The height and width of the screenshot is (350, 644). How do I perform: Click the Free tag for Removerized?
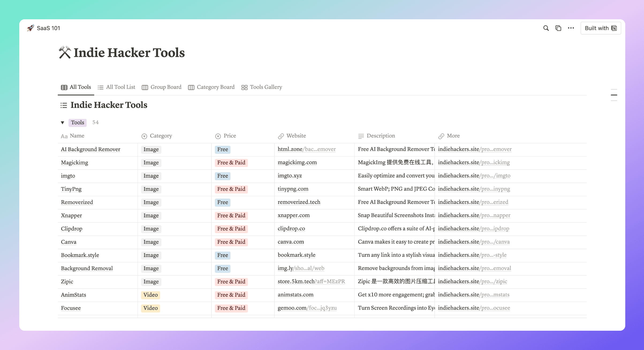coord(222,202)
